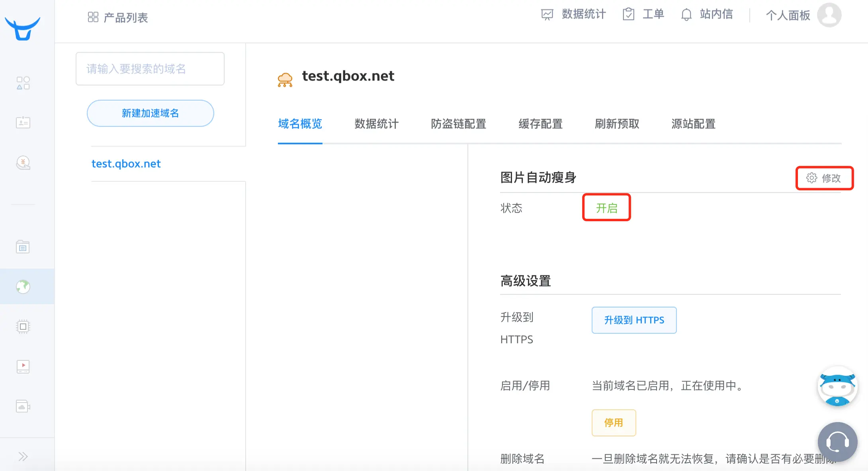The width and height of the screenshot is (868, 471).
Task: Switch to the 防盗链配置 tab
Action: tap(458, 124)
